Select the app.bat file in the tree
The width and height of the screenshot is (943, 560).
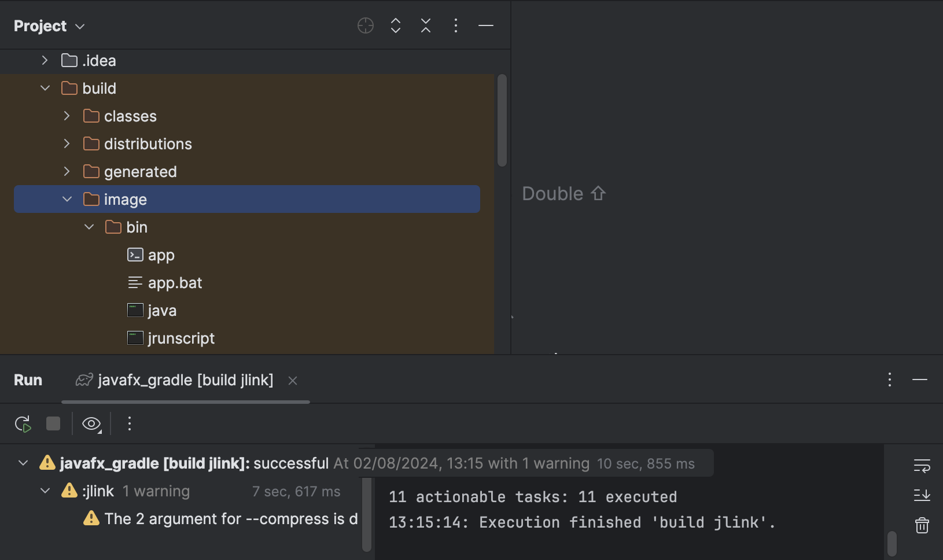click(x=175, y=282)
